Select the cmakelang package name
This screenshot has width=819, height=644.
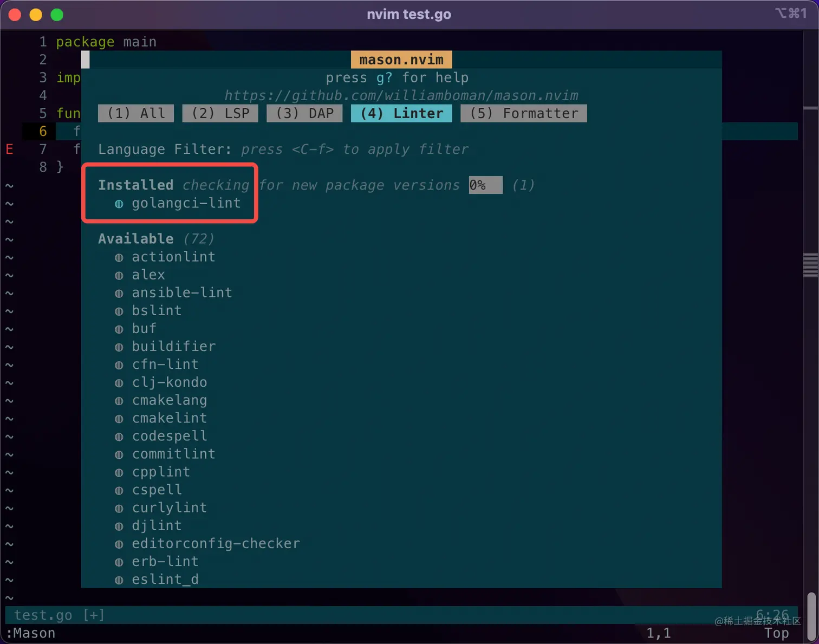(170, 400)
